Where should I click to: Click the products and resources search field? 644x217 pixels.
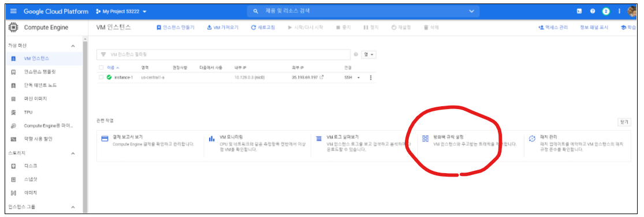coord(363,11)
